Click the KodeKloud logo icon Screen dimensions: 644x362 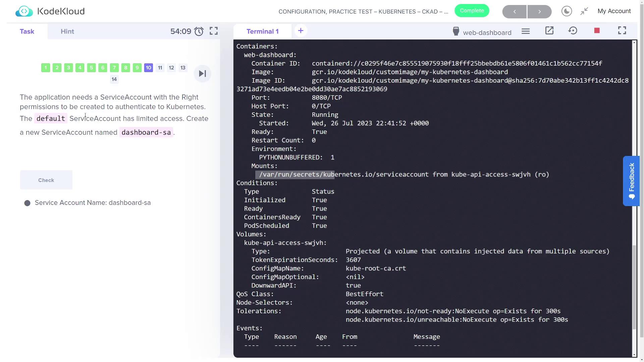pyautogui.click(x=24, y=11)
